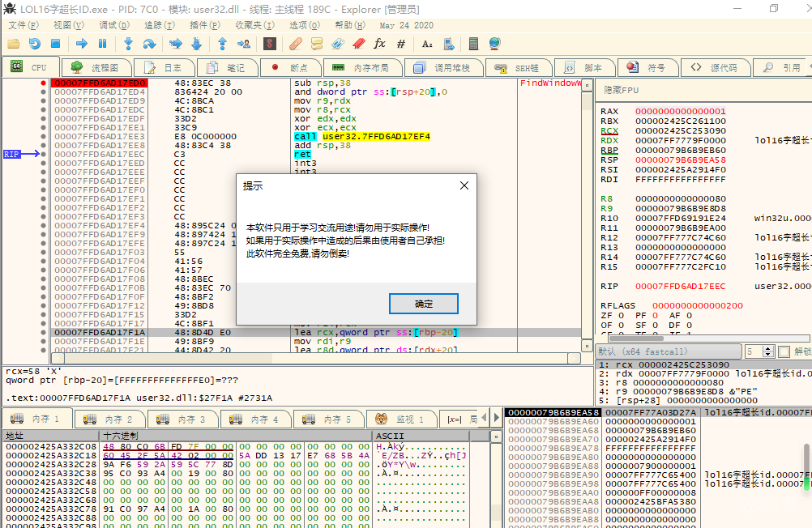Click 隐藏FPU in the registers panel
This screenshot has width=812, height=528.
tap(621, 90)
